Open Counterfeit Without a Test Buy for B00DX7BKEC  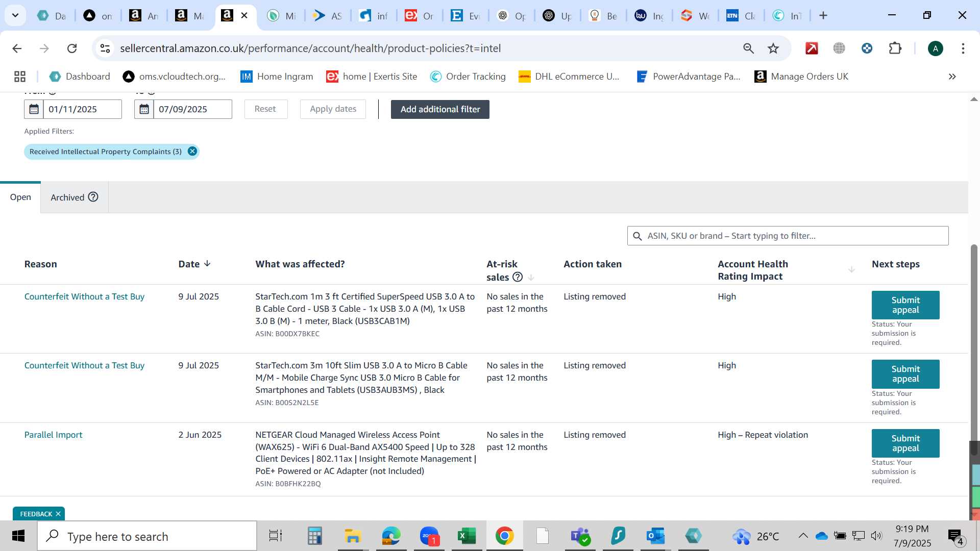click(84, 296)
